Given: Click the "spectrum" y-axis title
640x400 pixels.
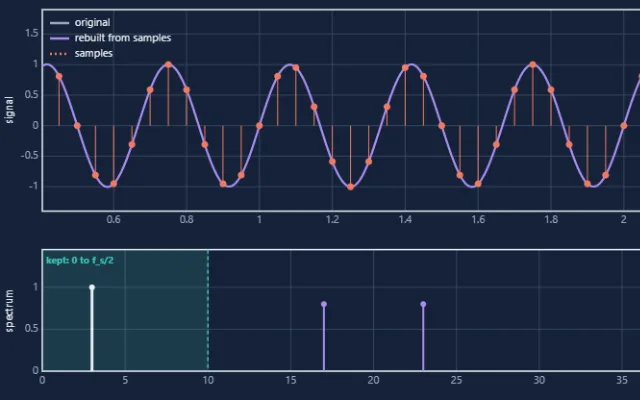Looking at the screenshot, I should click(9, 311).
